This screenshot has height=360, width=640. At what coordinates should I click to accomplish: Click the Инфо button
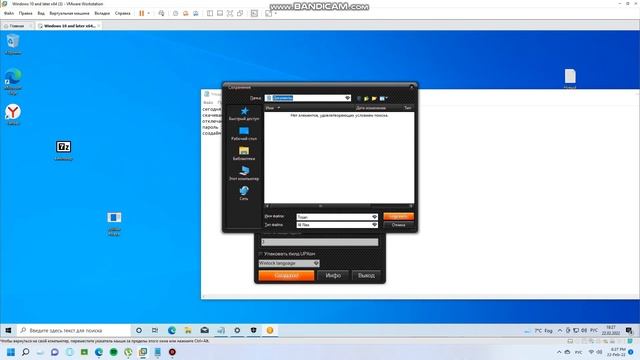[333, 276]
